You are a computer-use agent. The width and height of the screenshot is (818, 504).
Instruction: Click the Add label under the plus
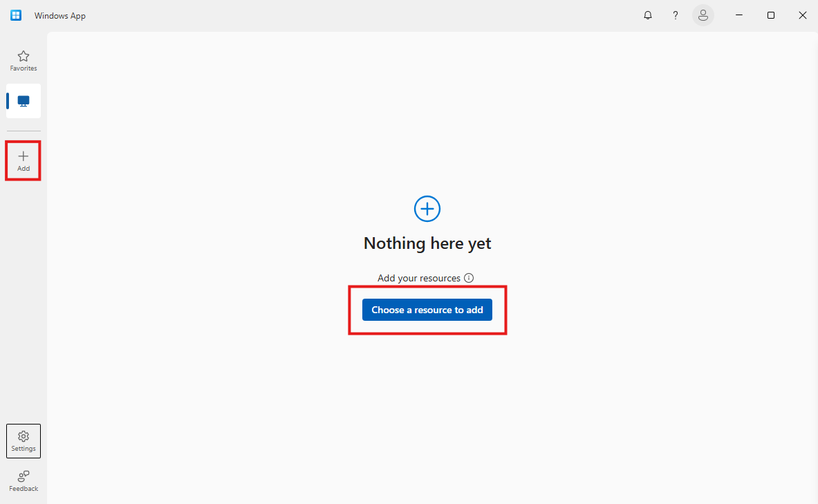23,168
